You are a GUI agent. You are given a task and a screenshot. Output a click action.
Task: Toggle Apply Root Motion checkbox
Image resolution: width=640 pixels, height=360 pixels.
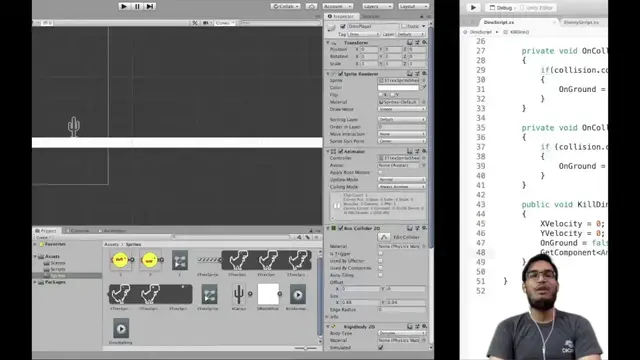pyautogui.click(x=380, y=172)
